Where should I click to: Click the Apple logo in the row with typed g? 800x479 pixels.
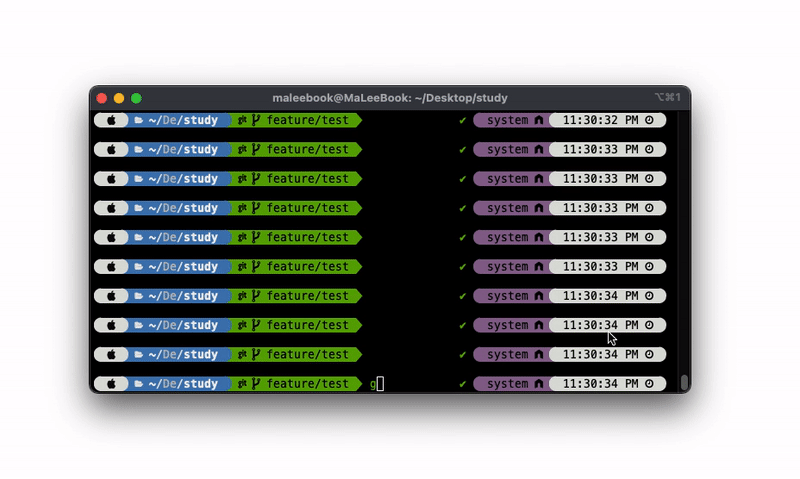(111, 384)
